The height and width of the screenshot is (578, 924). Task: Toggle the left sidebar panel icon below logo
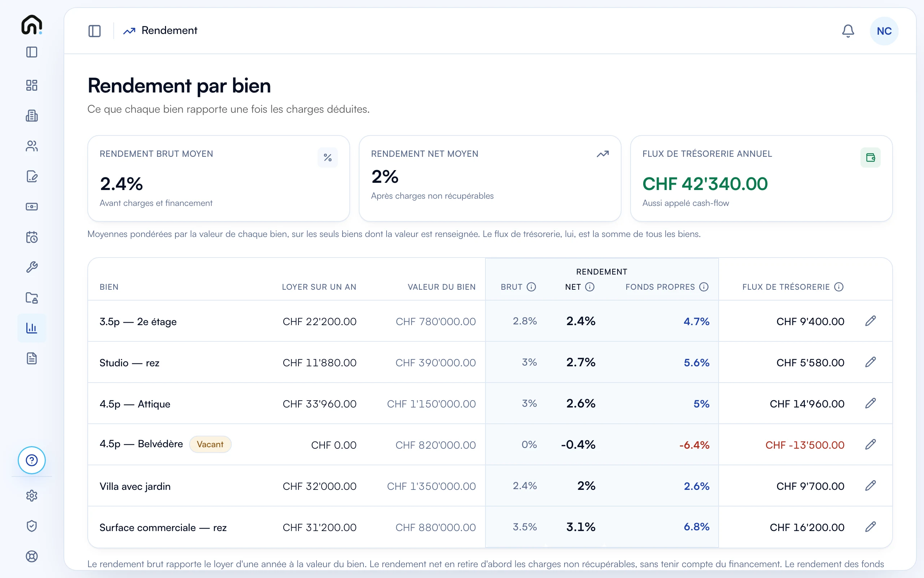[x=32, y=52]
